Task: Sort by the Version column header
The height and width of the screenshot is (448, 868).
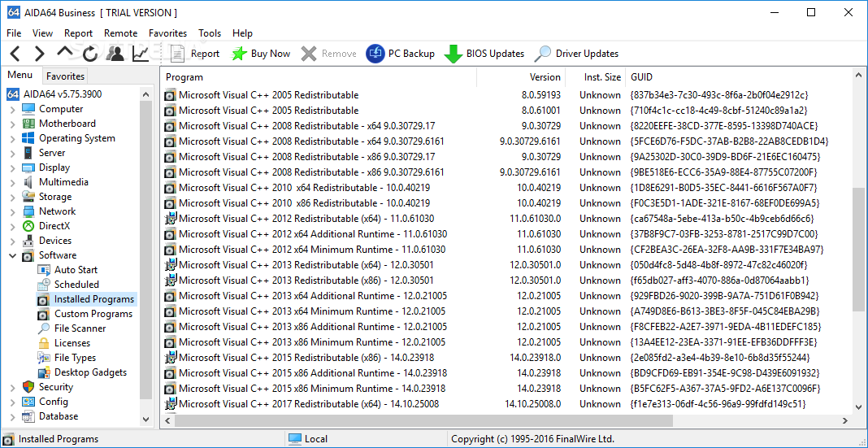Action: click(x=520, y=77)
